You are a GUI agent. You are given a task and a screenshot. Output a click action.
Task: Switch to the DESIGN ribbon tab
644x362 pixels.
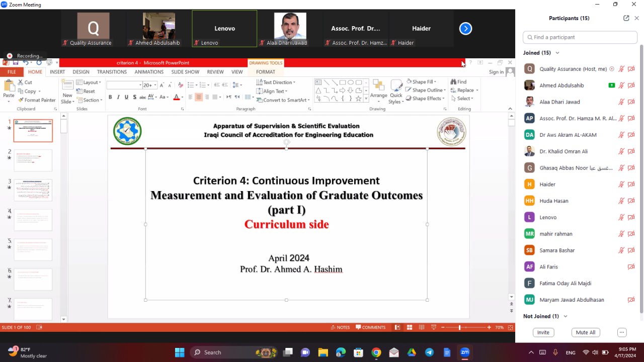click(x=81, y=72)
